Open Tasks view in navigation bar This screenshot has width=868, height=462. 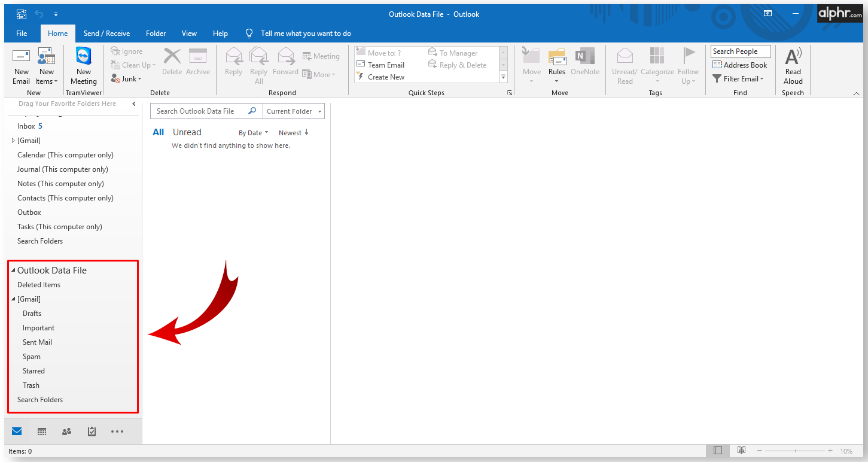click(x=92, y=431)
